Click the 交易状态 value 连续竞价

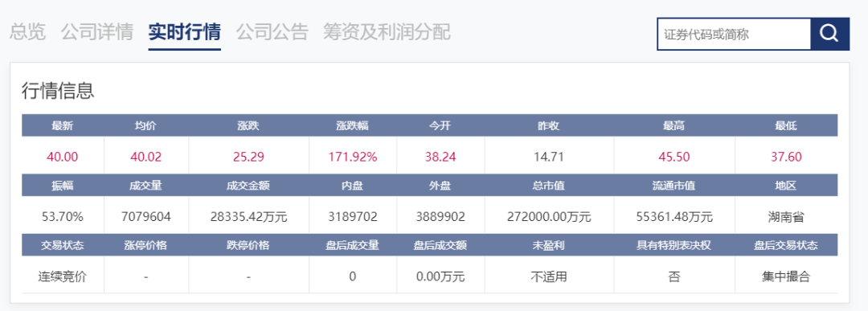63,276
